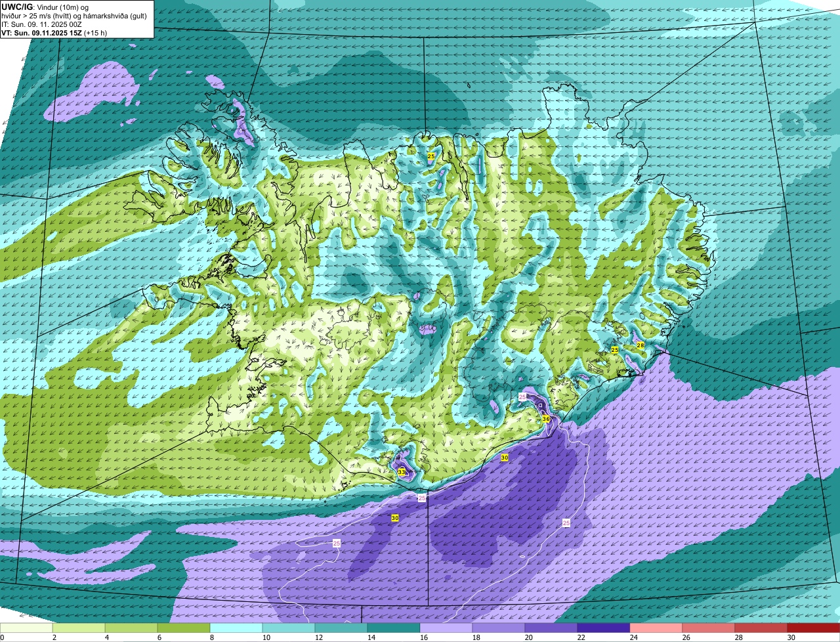Click the yellow 36 maximum gust label
840x642 pixels.
coord(545,419)
